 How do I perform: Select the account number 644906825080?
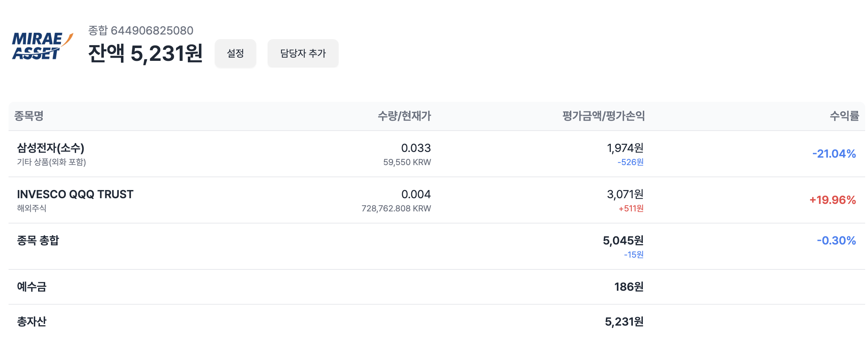[x=152, y=31]
